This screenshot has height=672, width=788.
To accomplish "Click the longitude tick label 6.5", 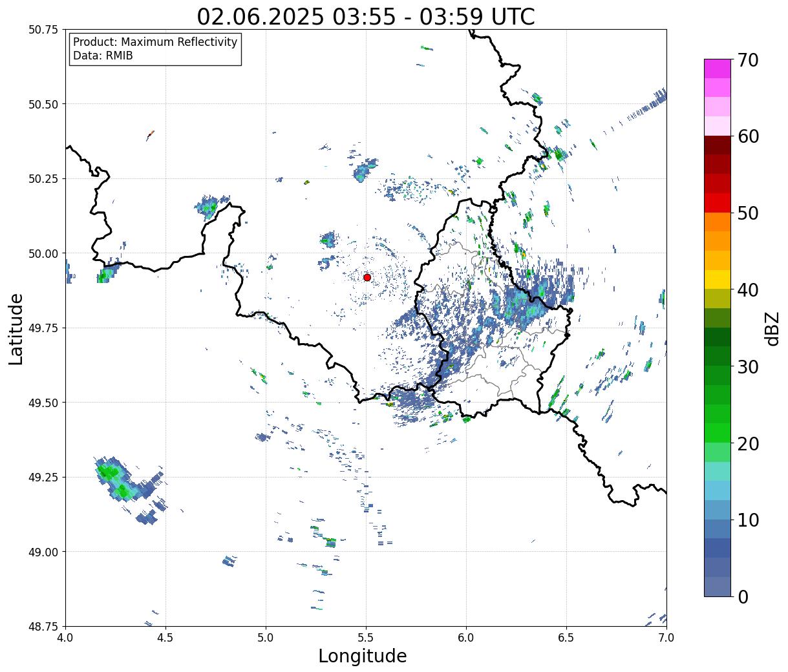I will tap(566, 637).
